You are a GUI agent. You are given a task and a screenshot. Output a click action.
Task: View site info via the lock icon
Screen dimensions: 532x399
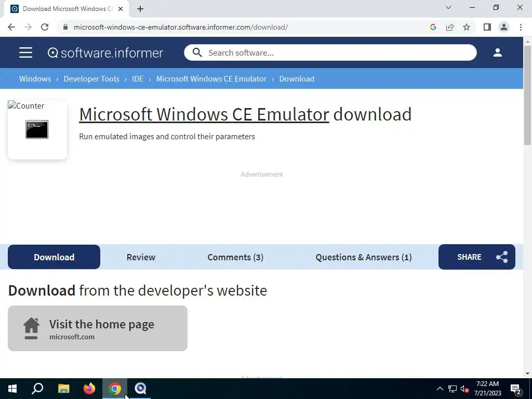65,27
